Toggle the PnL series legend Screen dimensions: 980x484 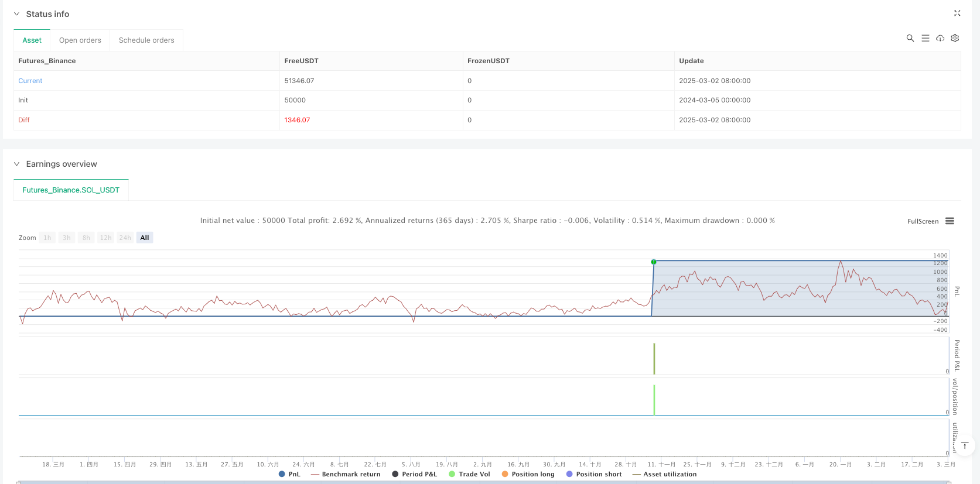pos(289,474)
